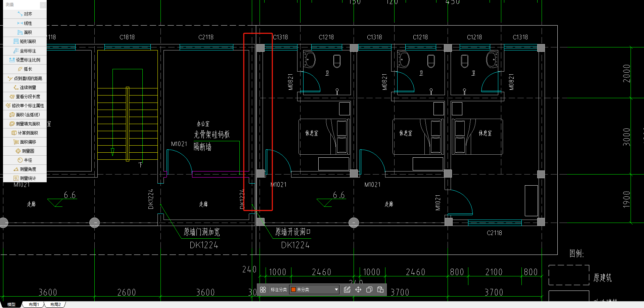This screenshot has width=644, height=308.
Task: Select the 对齐 aligned measurement tool
Action: click(x=25, y=14)
